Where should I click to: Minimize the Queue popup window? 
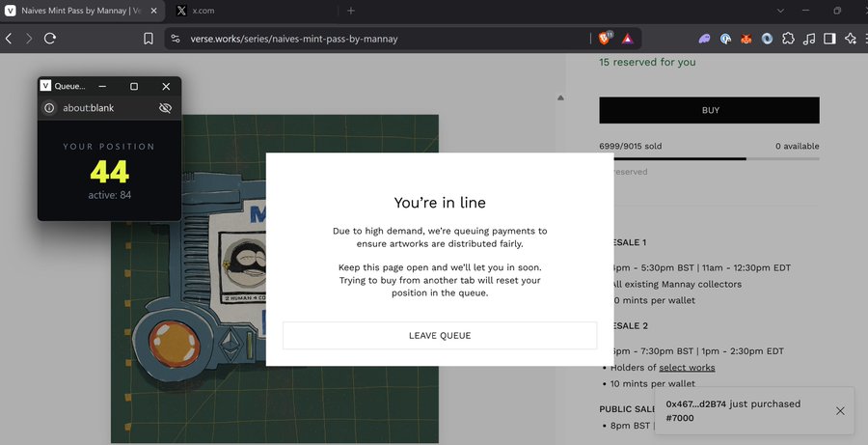tap(102, 87)
